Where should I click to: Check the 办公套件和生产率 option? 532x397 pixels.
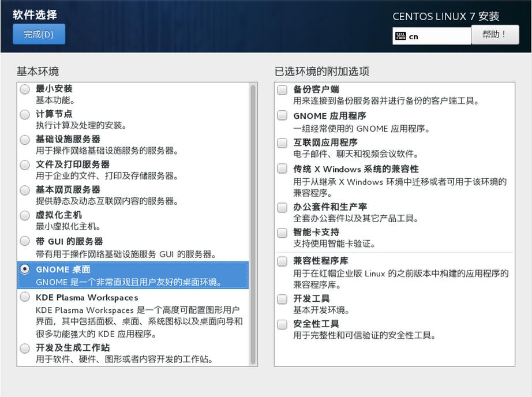click(x=282, y=207)
